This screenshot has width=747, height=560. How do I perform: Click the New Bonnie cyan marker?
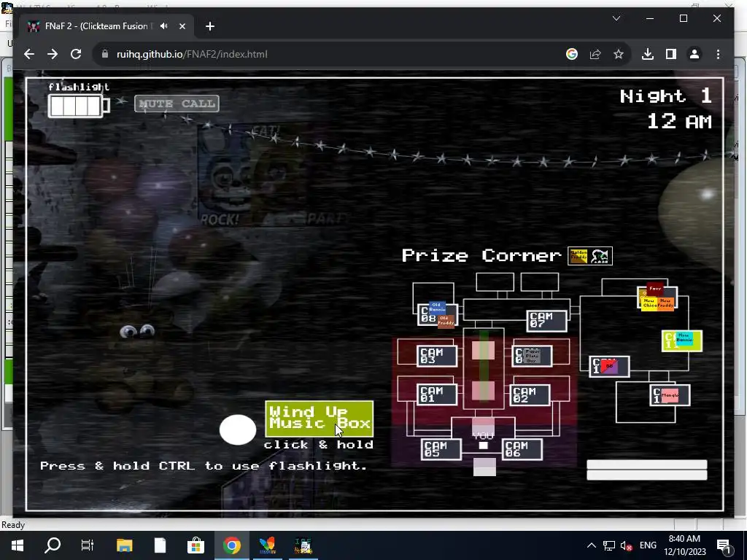pyautogui.click(x=684, y=338)
